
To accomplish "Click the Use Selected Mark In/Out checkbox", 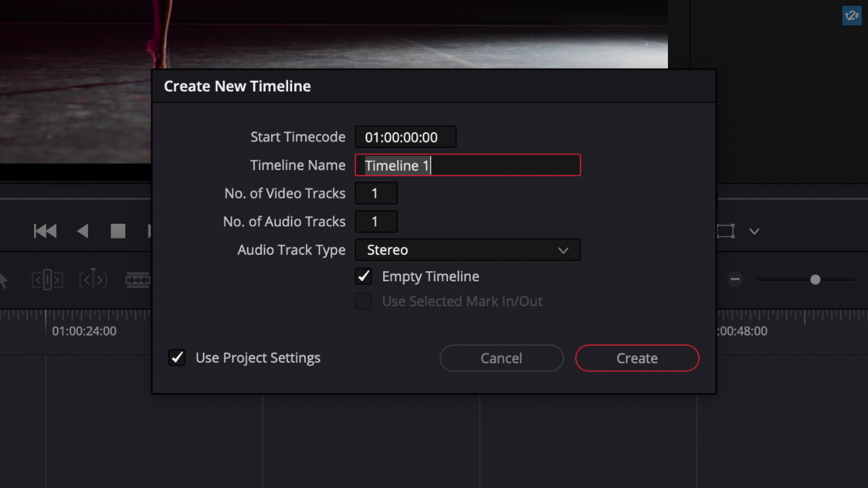I will pyautogui.click(x=363, y=301).
